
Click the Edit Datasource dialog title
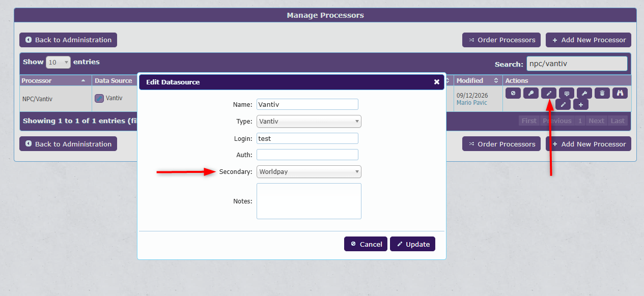tap(173, 82)
